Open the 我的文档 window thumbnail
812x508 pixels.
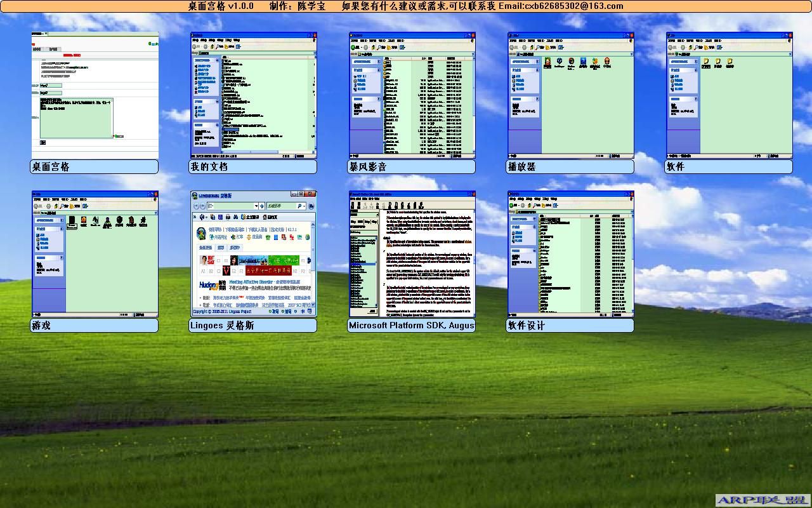click(x=254, y=95)
